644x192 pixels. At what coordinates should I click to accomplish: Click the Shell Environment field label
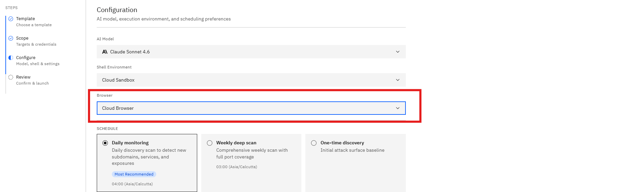pyautogui.click(x=114, y=67)
